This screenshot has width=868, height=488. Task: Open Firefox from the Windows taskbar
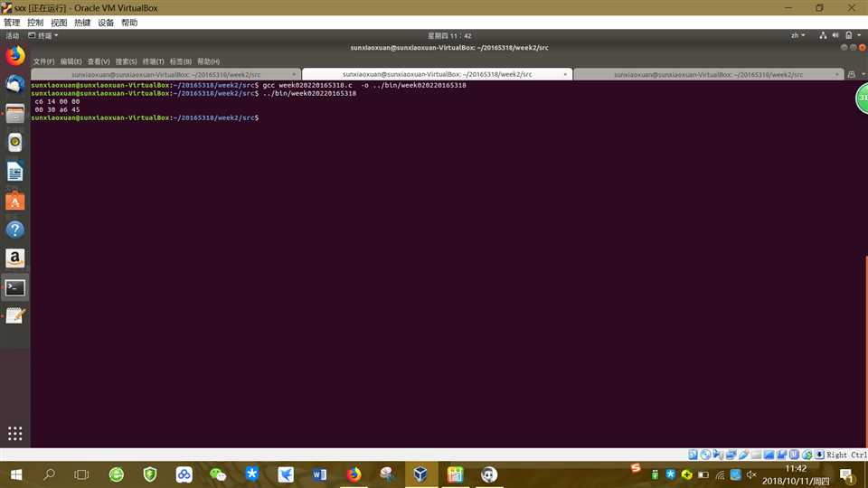point(354,474)
